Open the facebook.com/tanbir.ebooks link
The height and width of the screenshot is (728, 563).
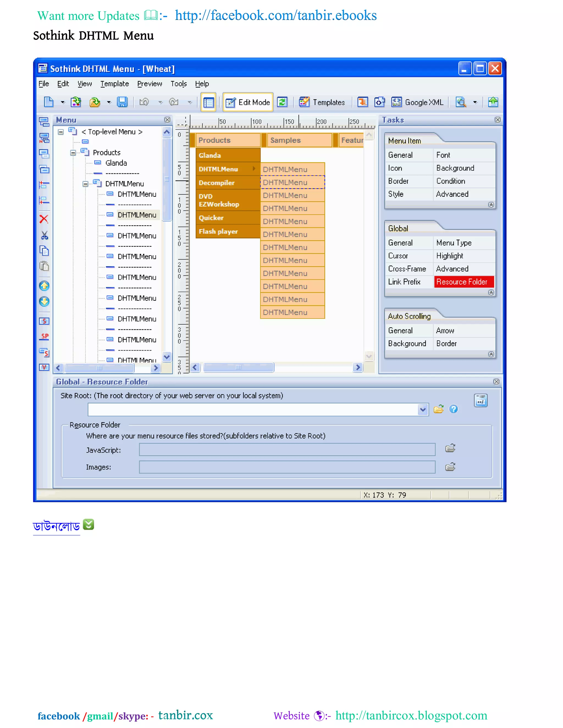[x=276, y=15]
